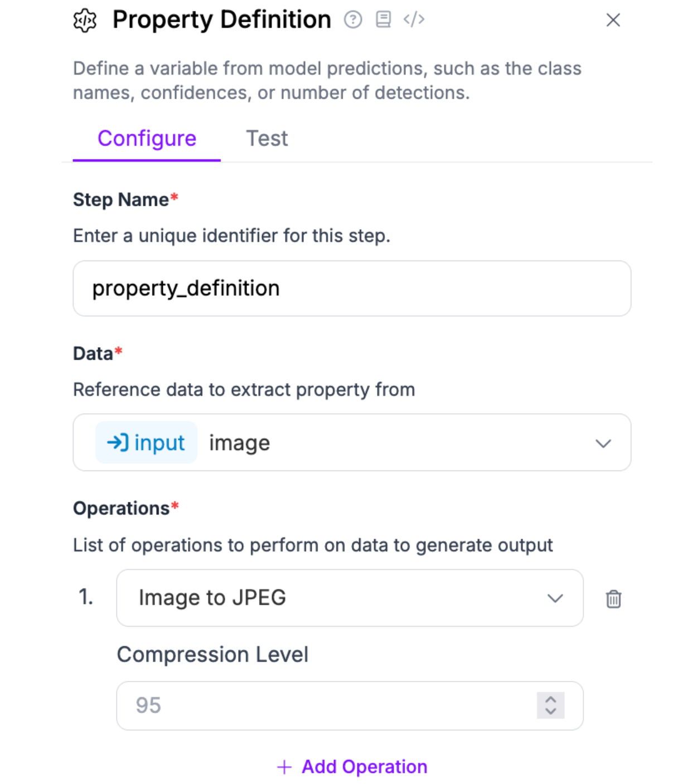Image resolution: width=697 pixels, height=784 pixels.
Task: Decrease Compression Level with down arrow
Action: pos(550,712)
